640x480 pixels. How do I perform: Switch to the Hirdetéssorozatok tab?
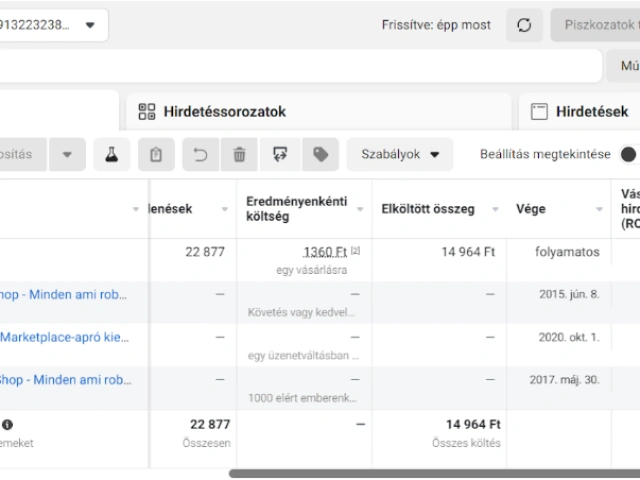pos(226,111)
